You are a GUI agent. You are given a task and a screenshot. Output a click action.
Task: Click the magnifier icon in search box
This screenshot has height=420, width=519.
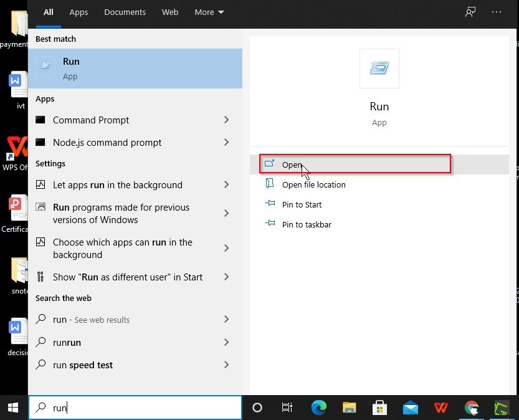click(40, 407)
